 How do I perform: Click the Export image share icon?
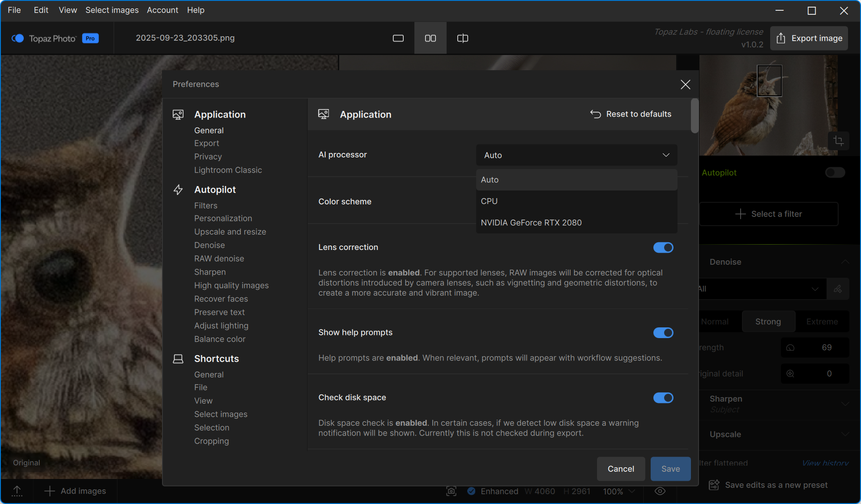click(781, 38)
